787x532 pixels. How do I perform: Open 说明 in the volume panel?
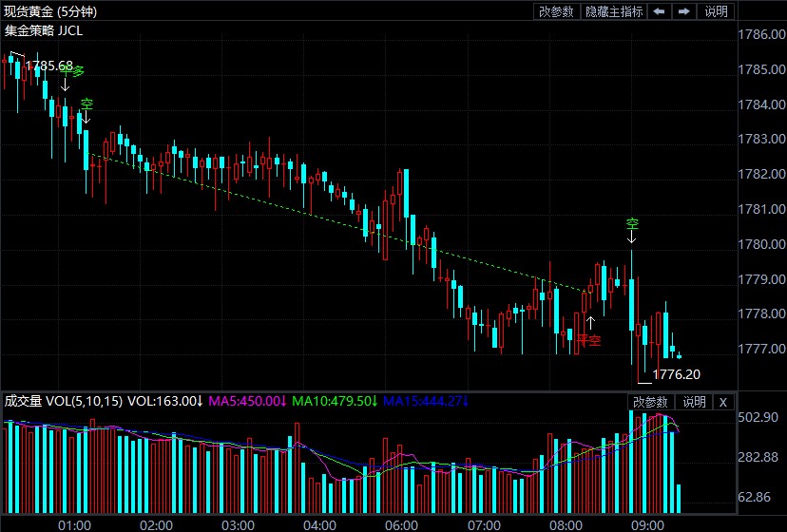coord(694,402)
